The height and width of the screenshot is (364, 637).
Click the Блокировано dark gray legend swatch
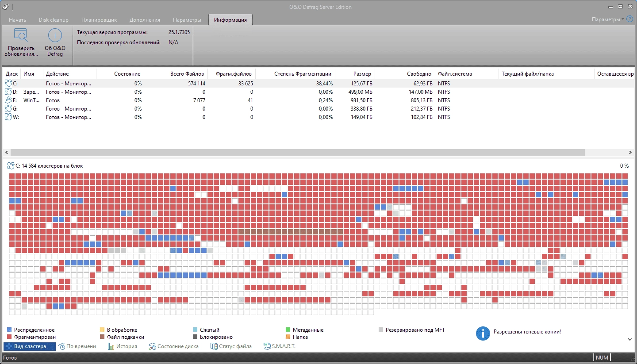195,337
